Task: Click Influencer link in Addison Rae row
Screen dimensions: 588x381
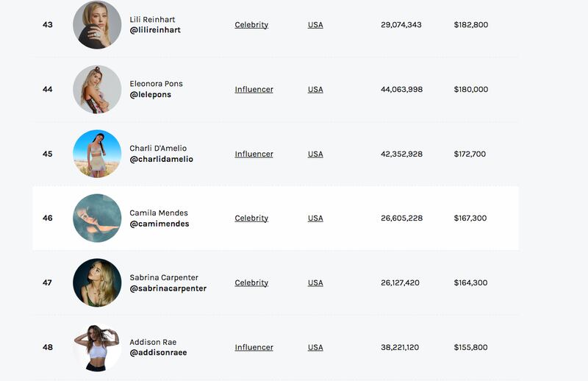Action: [x=254, y=347]
